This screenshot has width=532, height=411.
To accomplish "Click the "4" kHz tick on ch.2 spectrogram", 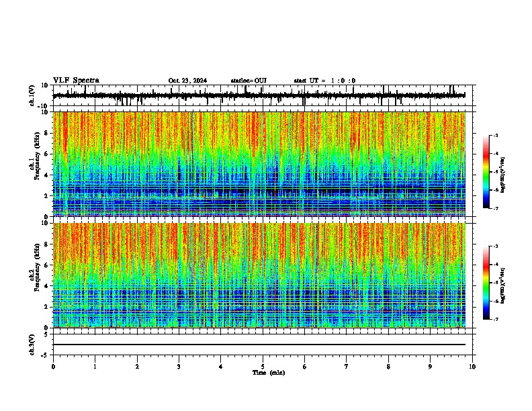I will tap(47, 286).
